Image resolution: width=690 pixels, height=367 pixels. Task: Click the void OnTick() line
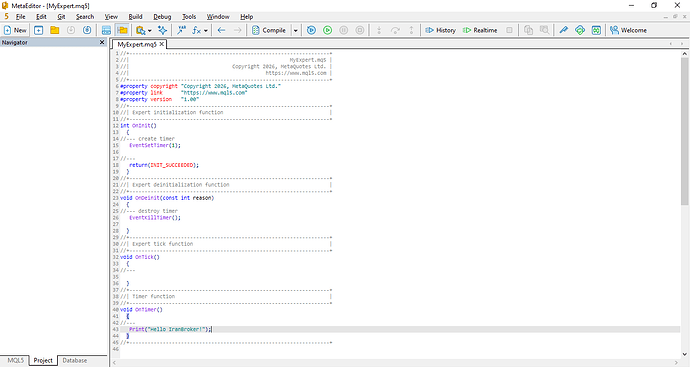coord(140,257)
